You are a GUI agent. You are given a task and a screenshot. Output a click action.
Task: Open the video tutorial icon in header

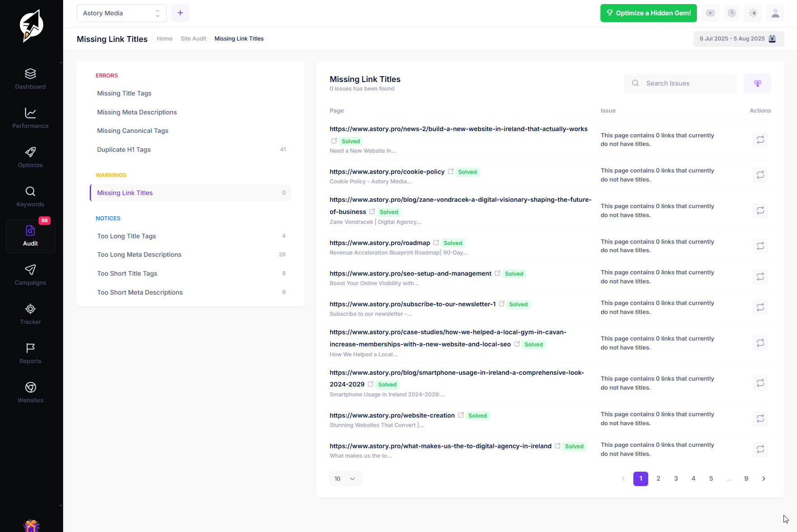[710, 13]
